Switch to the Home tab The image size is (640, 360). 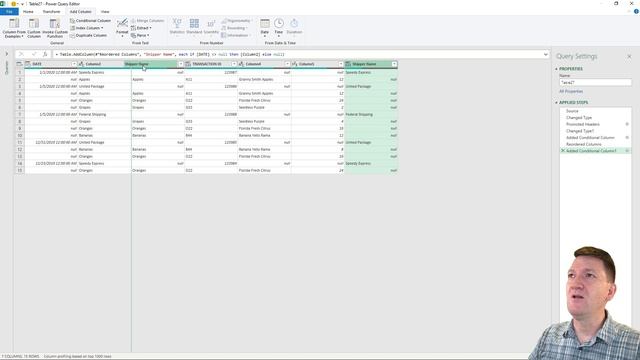[x=28, y=12]
